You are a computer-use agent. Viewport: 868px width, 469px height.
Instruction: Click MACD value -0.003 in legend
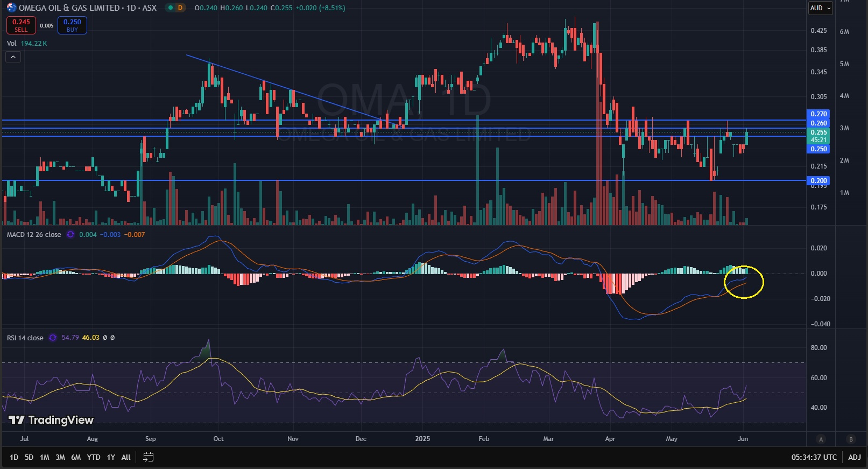[x=110, y=235]
